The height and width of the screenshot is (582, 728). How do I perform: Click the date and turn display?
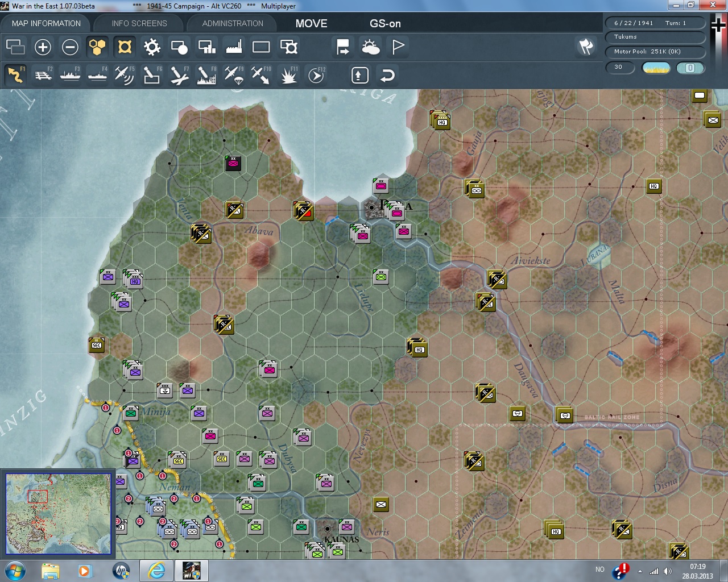tap(656, 23)
